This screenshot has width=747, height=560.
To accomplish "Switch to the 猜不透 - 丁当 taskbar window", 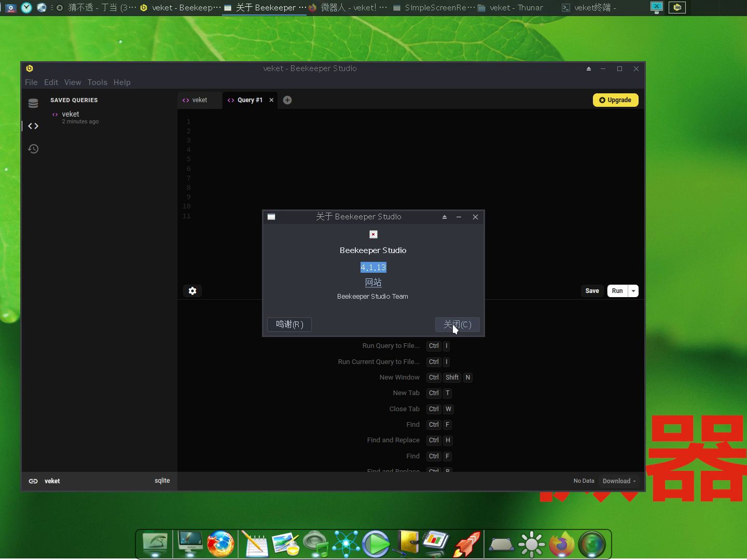I will pyautogui.click(x=97, y=8).
